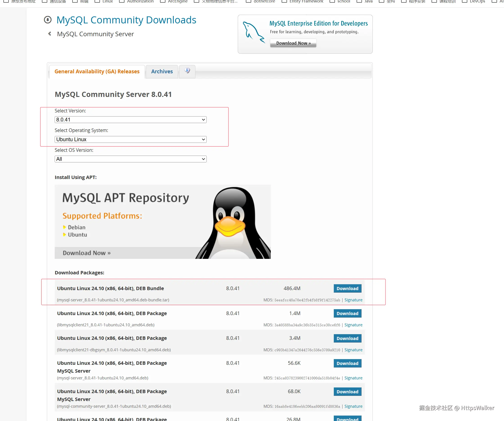The height and width of the screenshot is (421, 504).
Task: Click Download Now in Enterprise Edition banner
Action: (x=293, y=43)
